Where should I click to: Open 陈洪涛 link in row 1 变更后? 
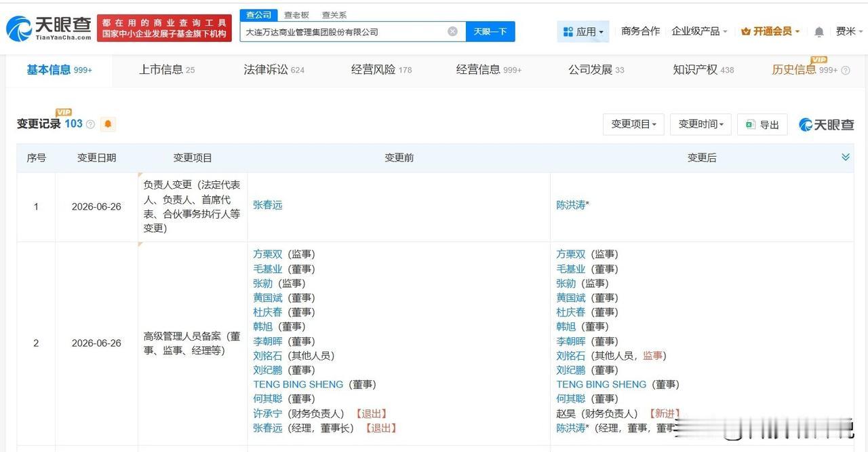coord(570,205)
